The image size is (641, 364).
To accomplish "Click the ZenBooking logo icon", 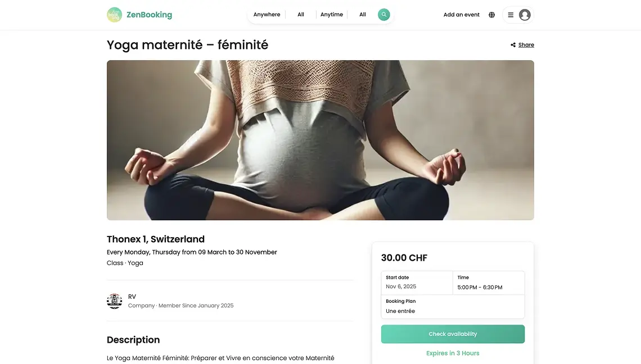I will click(x=115, y=15).
